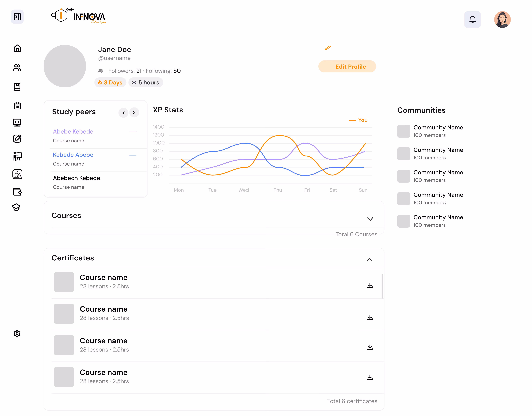Open the peers/users sidebar icon
532x416 pixels.
point(17,67)
